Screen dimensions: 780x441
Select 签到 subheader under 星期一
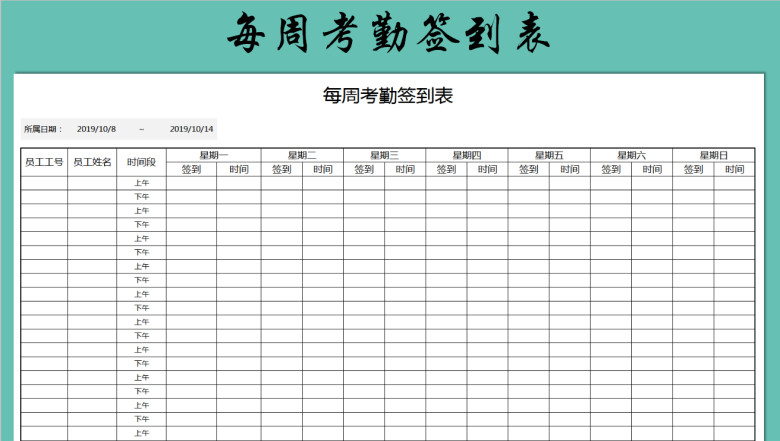(x=192, y=170)
